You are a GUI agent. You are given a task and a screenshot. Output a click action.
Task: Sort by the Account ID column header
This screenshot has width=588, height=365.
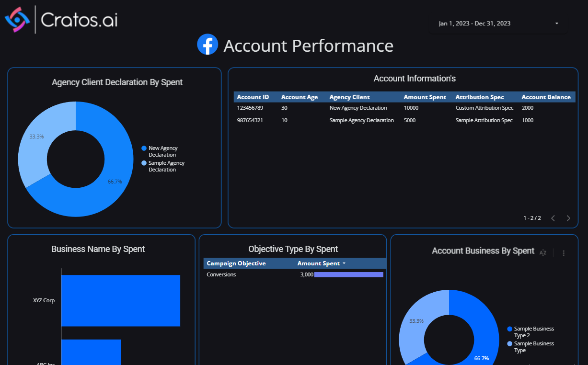pyautogui.click(x=253, y=97)
